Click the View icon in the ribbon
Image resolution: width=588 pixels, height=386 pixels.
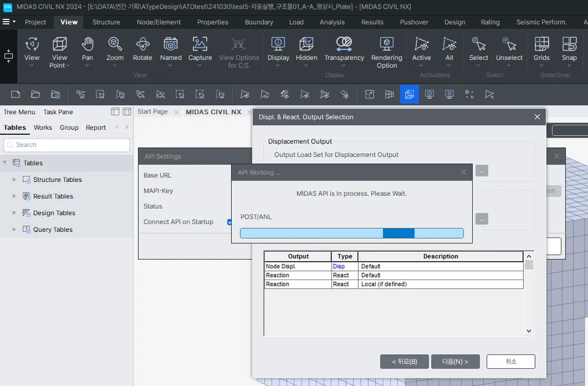pos(32,44)
